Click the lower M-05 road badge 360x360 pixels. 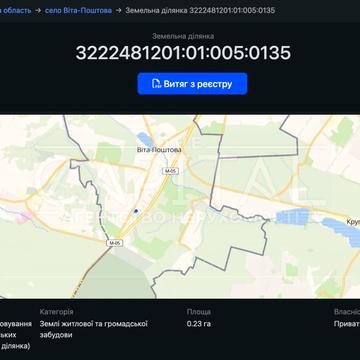pyautogui.click(x=115, y=243)
